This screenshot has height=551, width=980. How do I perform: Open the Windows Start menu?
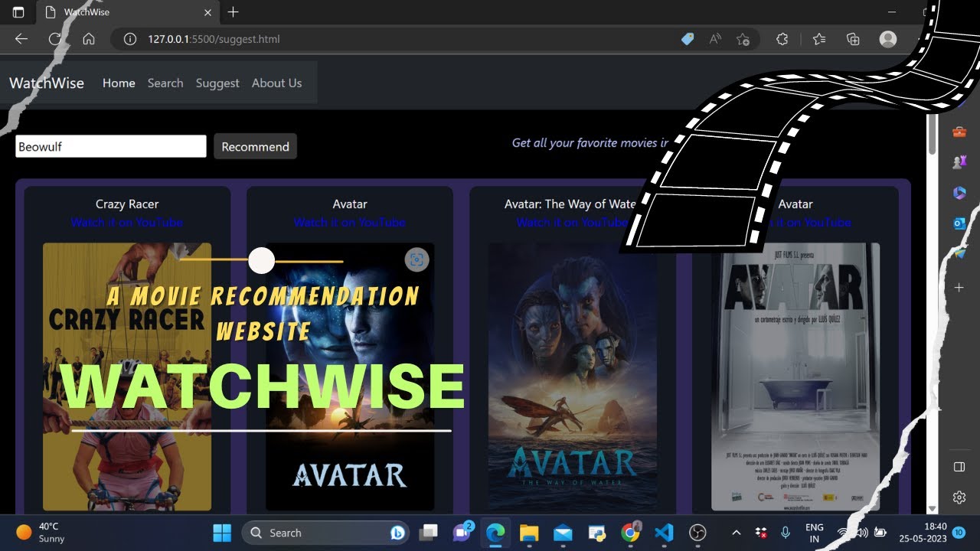pyautogui.click(x=222, y=533)
